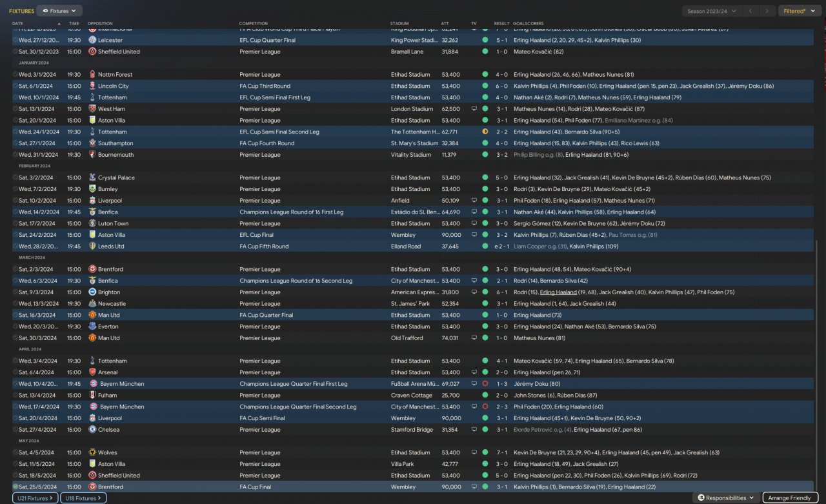
Task: Tick the selection circle for the Luton Town fixture
Action: (15, 223)
